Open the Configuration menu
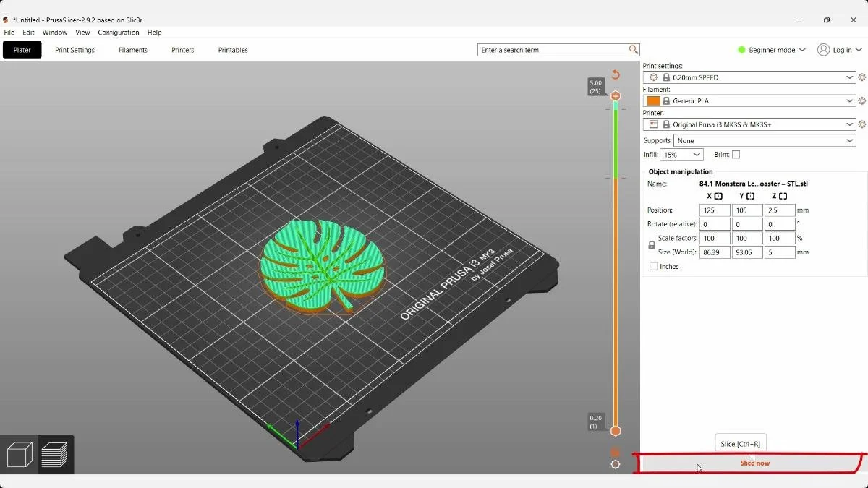This screenshot has height=488, width=868. (x=119, y=33)
